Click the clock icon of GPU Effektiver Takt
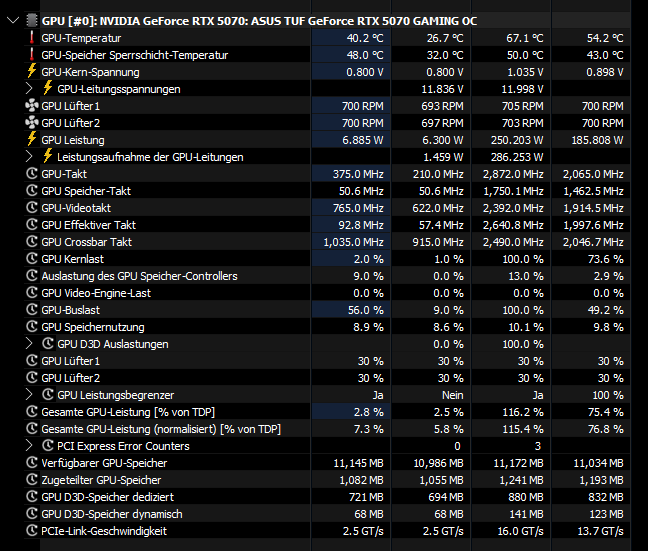Screen dimensions: 648x551 (x=32, y=224)
